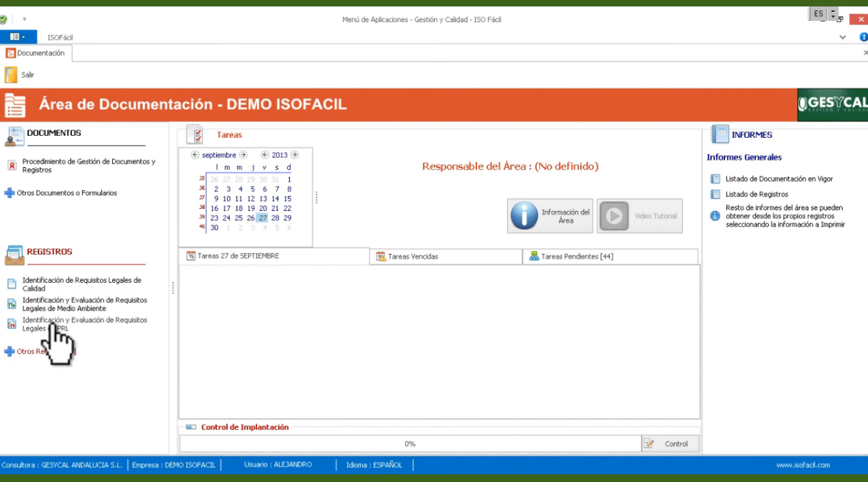Click the Idioma : ESPAÑOL status entry
The image size is (868, 482).
pos(374,465)
